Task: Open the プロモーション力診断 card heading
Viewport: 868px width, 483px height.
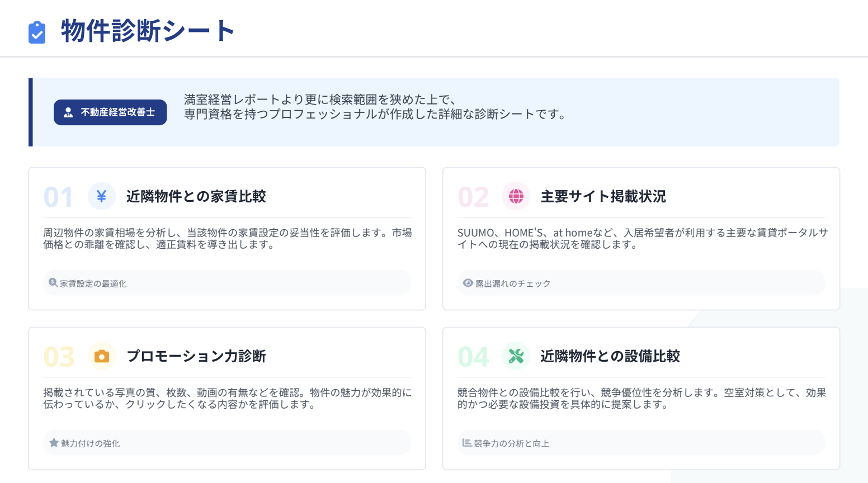Action: coord(196,356)
